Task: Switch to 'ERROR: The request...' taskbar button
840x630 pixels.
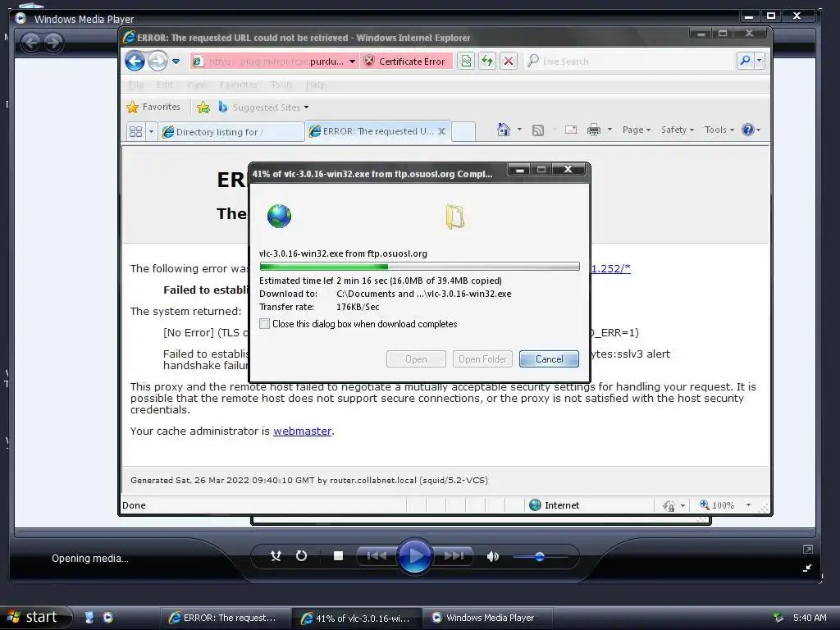Action: [x=225, y=618]
